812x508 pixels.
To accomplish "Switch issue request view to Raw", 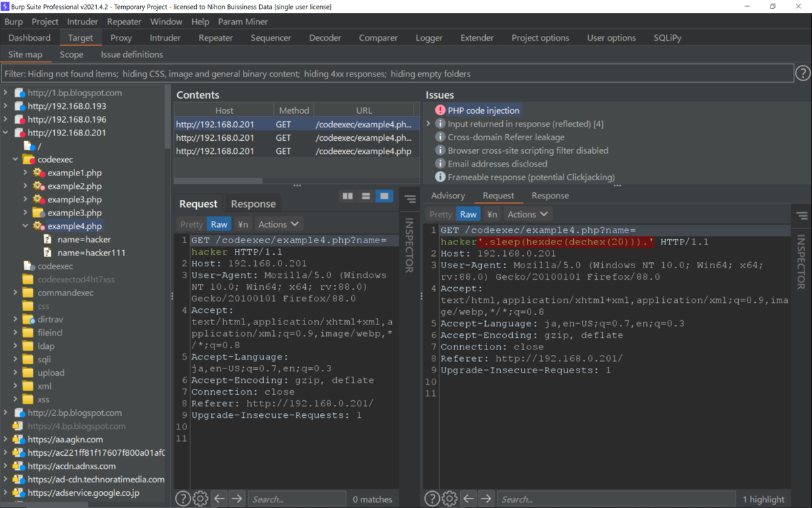I will click(x=468, y=214).
